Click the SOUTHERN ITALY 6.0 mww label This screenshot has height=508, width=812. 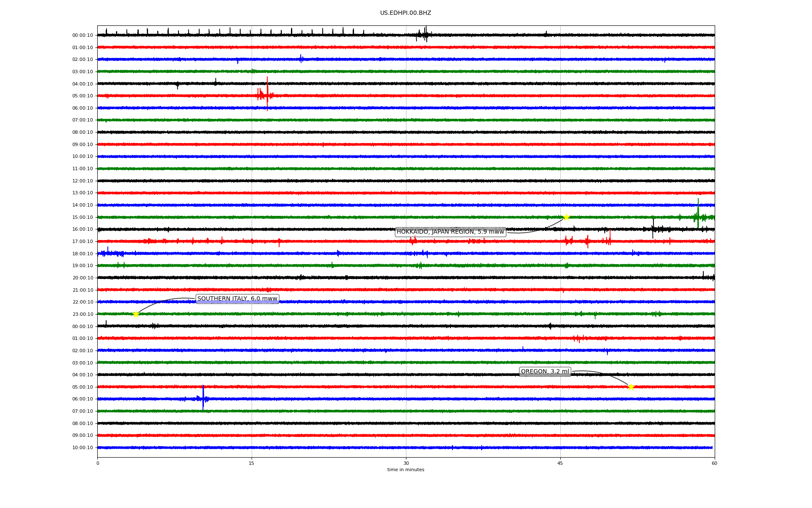point(237,299)
